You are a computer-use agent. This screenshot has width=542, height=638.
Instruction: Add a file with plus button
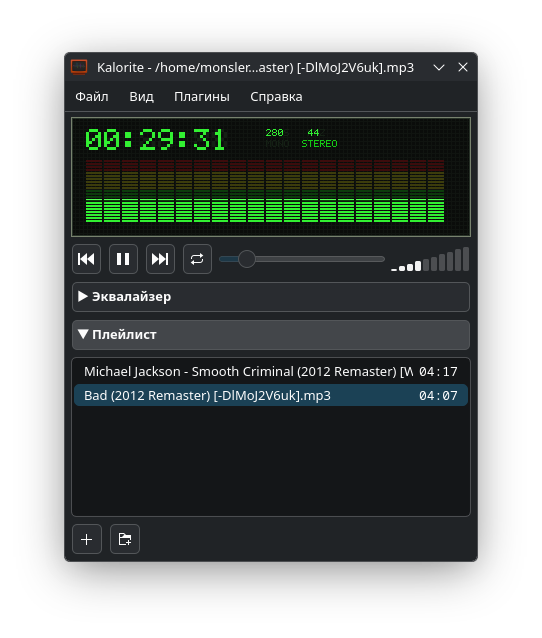pyautogui.click(x=87, y=540)
